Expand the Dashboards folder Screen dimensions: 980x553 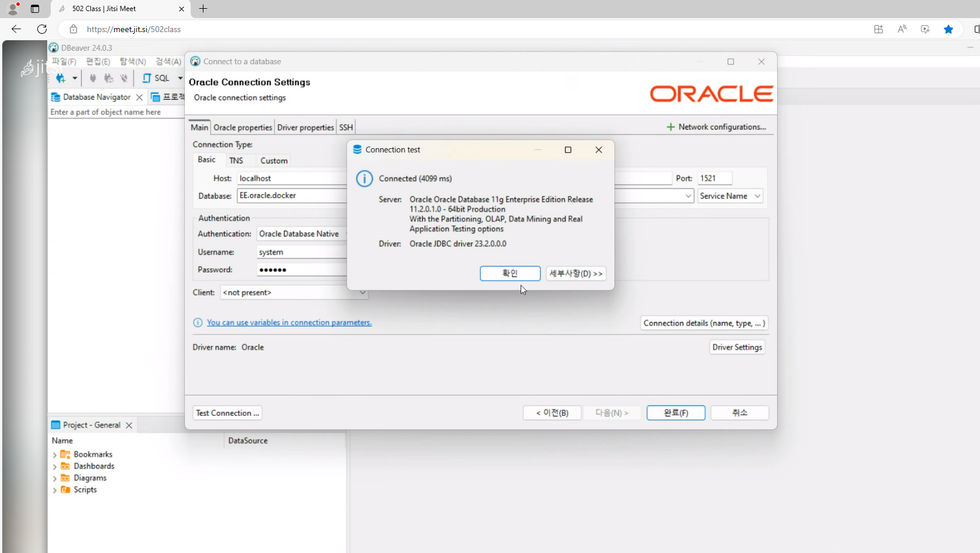pos(55,467)
